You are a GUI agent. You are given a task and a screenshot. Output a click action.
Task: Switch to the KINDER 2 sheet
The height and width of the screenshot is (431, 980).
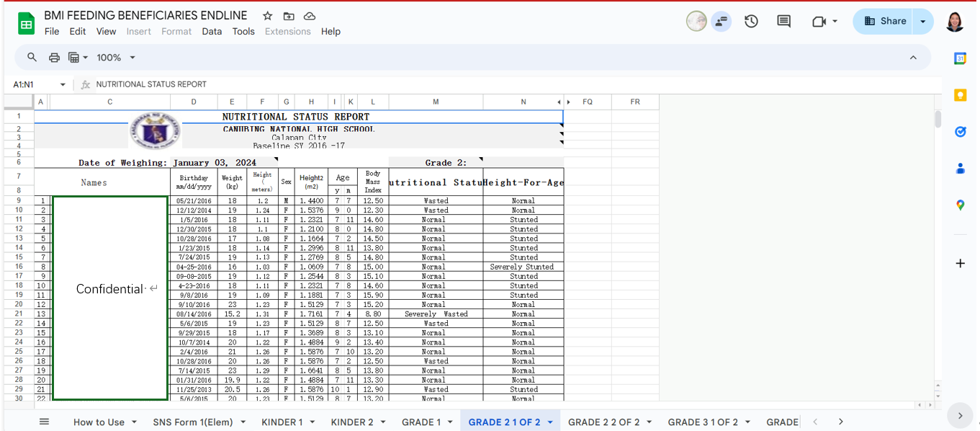(352, 422)
